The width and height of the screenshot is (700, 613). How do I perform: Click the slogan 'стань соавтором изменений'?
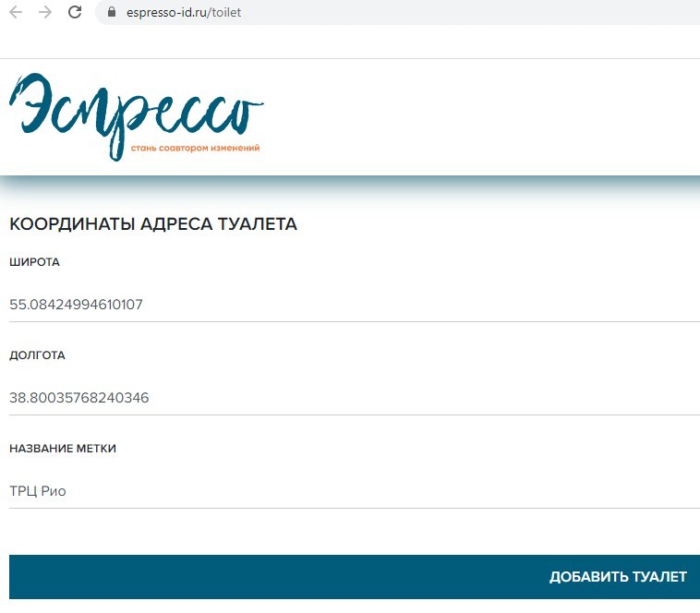[x=195, y=148]
